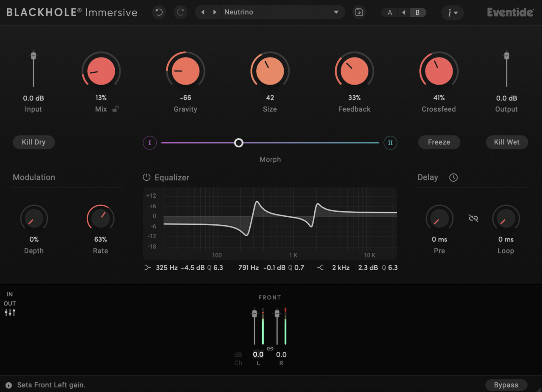Click the Output 0.0 dB value
This screenshot has width=542, height=392.
pos(506,98)
